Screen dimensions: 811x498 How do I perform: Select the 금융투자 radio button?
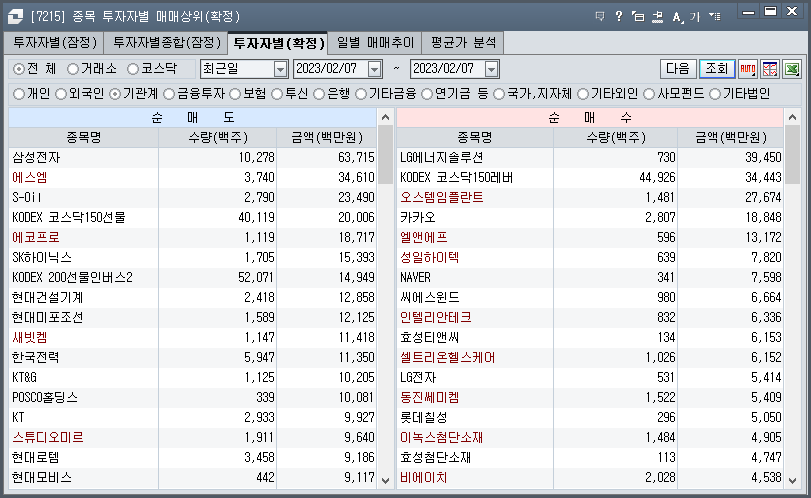pos(169,94)
